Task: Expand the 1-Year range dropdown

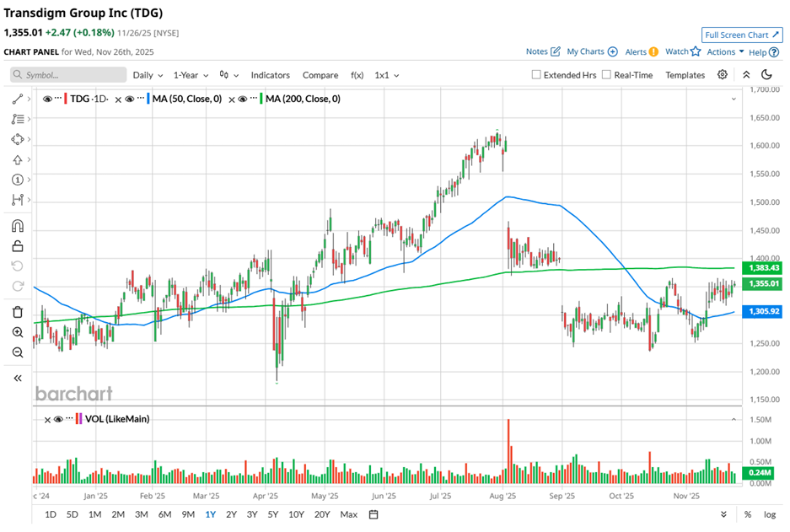Action: 191,75
